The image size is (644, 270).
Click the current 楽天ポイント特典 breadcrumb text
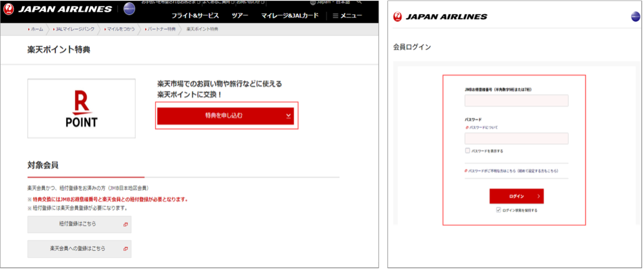[202, 29]
